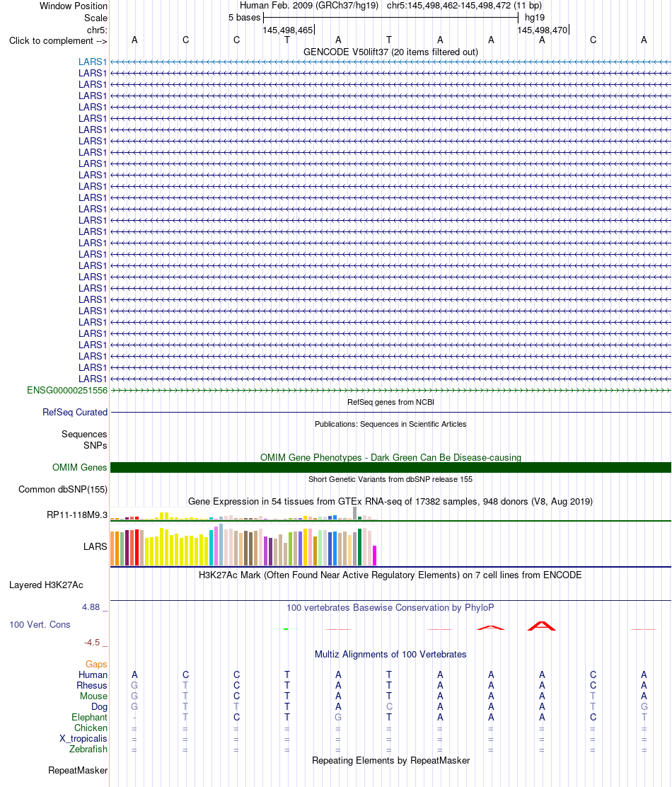Click the Chicken alignment row label
Screen dimensions: 672x787
pyautogui.click(x=91, y=728)
